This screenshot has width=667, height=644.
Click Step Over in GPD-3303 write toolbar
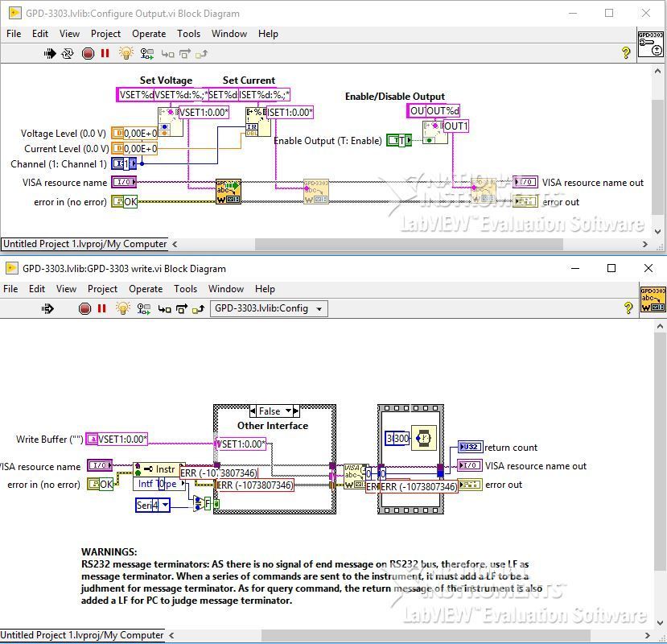click(182, 308)
